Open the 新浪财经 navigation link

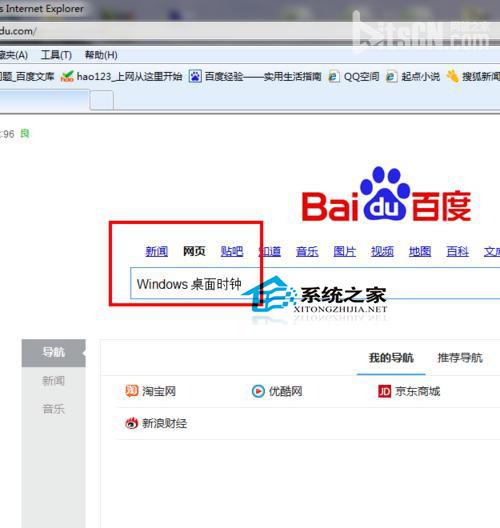[165, 423]
